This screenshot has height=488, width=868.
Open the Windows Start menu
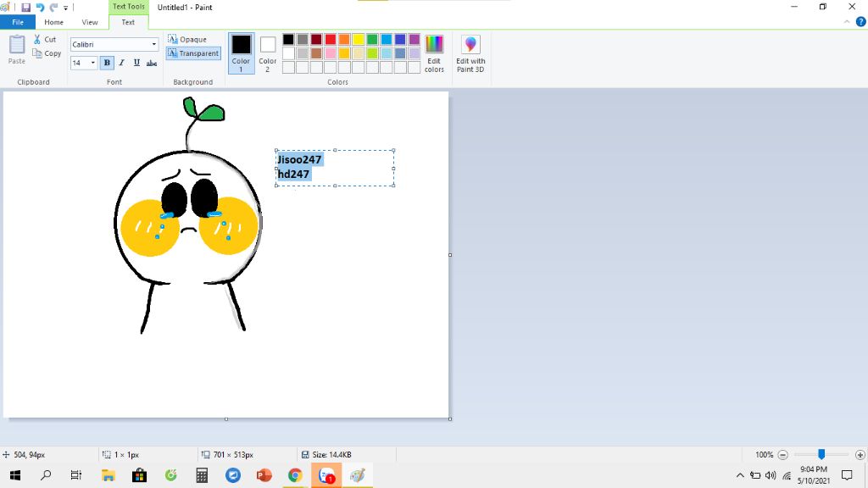click(15, 475)
